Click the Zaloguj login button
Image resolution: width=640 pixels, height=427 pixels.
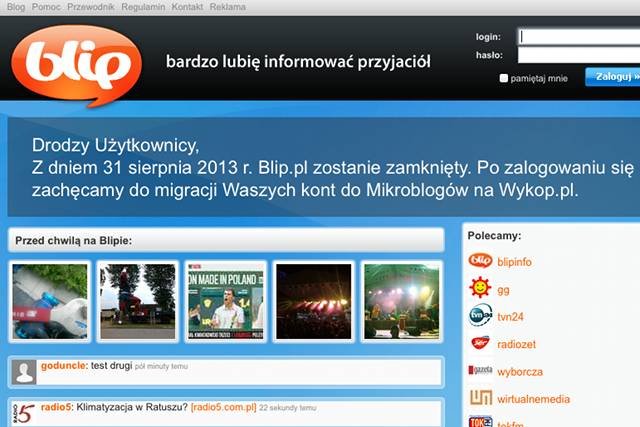(613, 77)
